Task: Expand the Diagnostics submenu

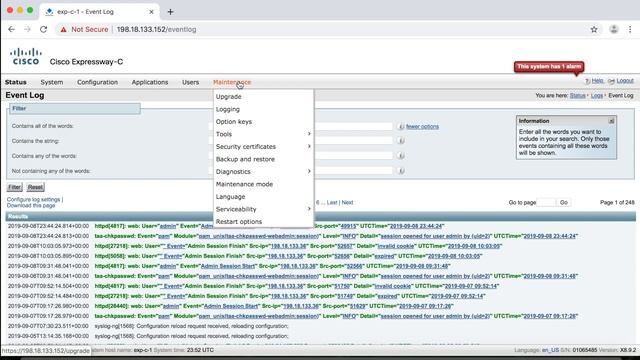Action: pos(263,172)
